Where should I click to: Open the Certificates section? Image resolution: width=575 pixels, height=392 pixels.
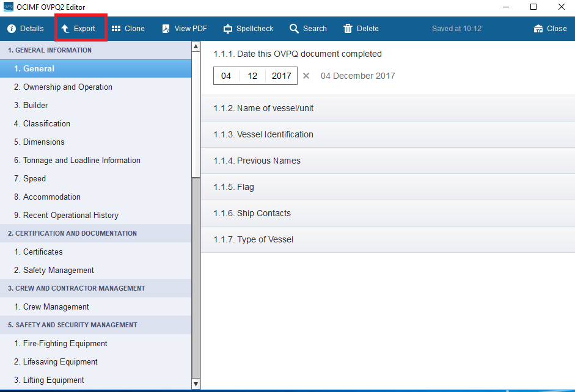pyautogui.click(x=95, y=252)
